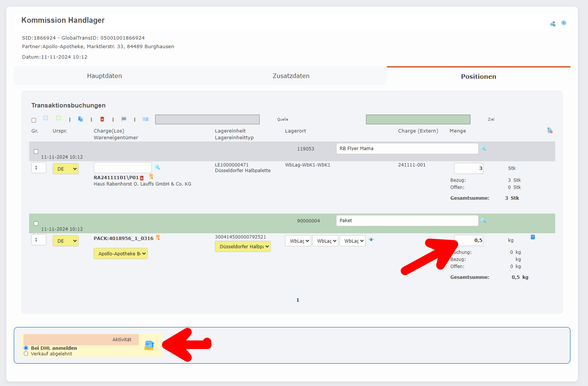This screenshot has width=588, height=386.
Task: Open the Apollo-Apotheke owner dropdown
Action: point(121,253)
